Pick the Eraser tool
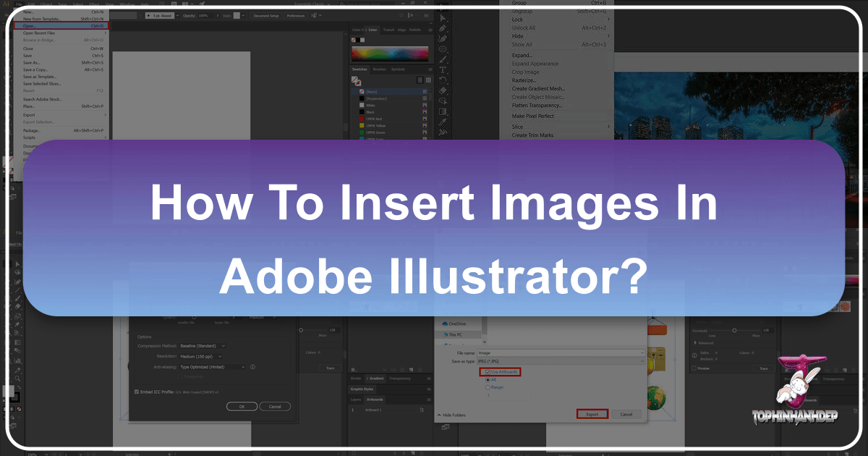Viewport: 868px width, 456px height. coord(442,91)
